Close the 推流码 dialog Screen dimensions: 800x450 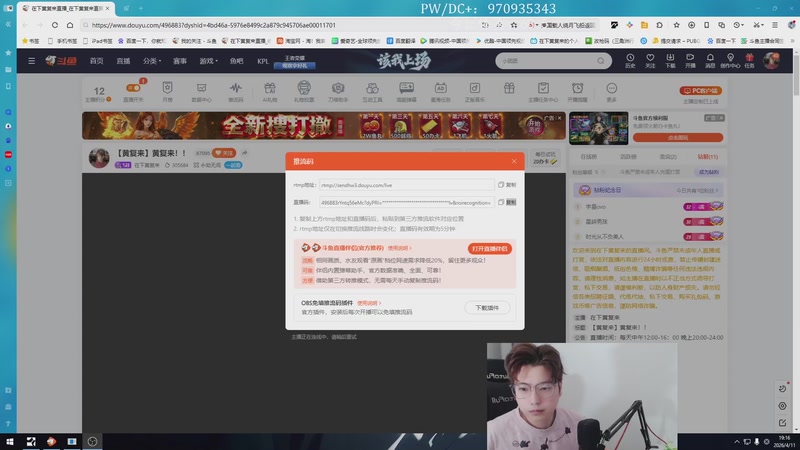pyautogui.click(x=514, y=161)
